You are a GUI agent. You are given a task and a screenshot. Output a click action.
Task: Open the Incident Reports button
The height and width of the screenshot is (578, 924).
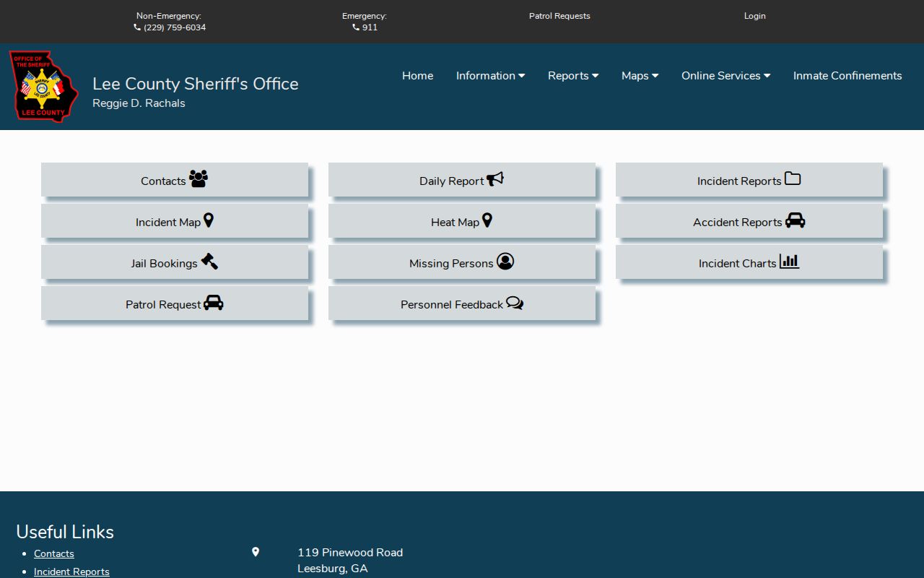749,180
